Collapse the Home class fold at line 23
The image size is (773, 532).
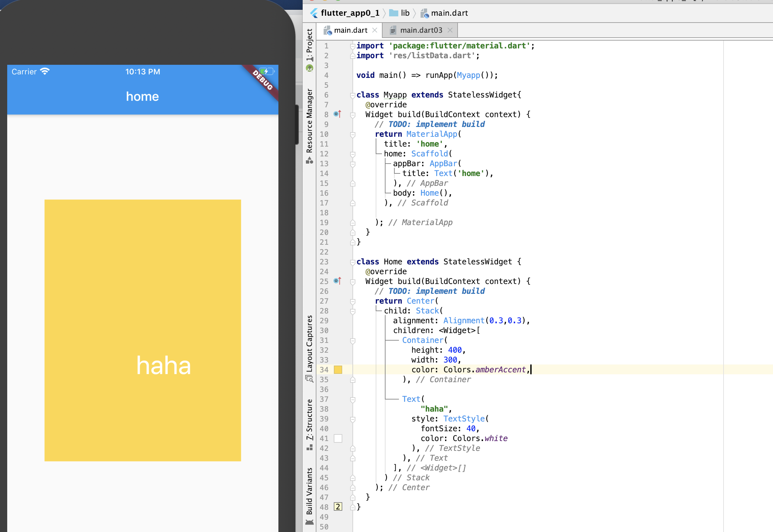pyautogui.click(x=353, y=262)
